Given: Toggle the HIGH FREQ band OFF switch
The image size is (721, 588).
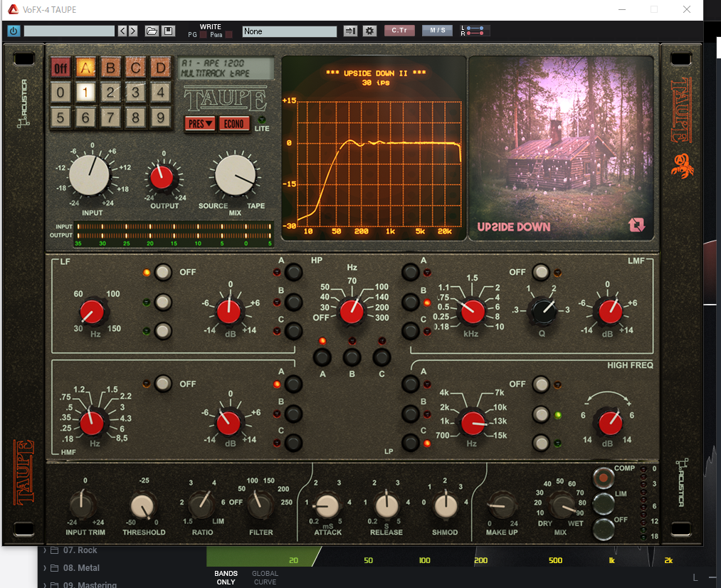Looking at the screenshot, I should [x=541, y=384].
